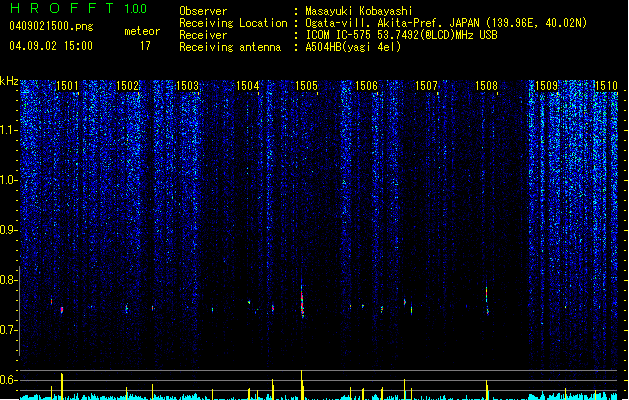Image resolution: width=629 pixels, height=400 pixels.
Task: Click the 1506 time marker
Action: point(366,86)
